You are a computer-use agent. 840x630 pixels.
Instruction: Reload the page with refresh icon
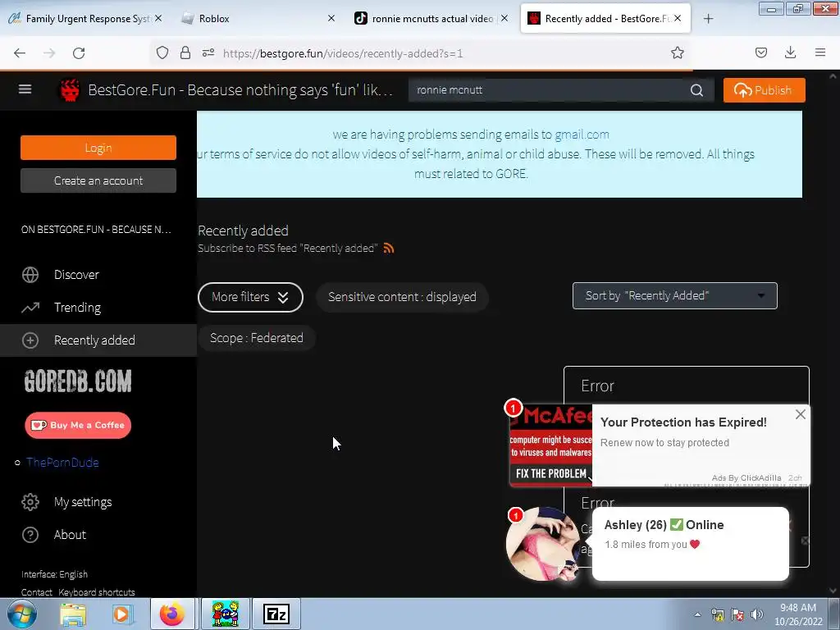click(79, 53)
